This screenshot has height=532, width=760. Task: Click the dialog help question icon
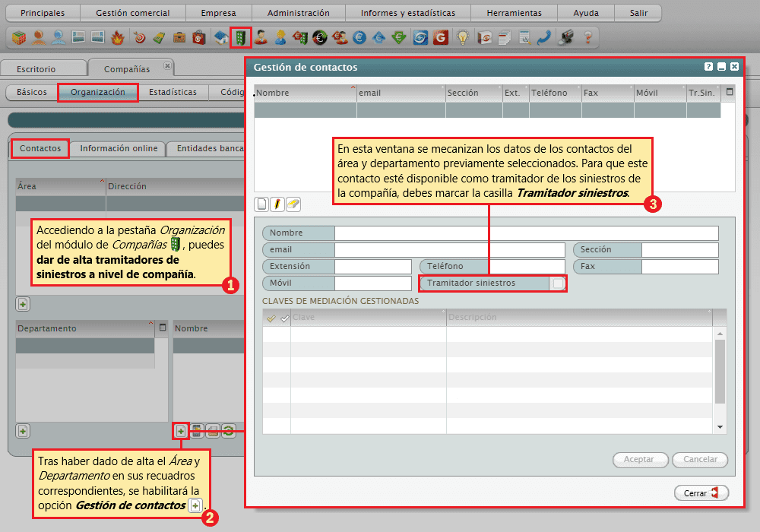pyautogui.click(x=708, y=67)
